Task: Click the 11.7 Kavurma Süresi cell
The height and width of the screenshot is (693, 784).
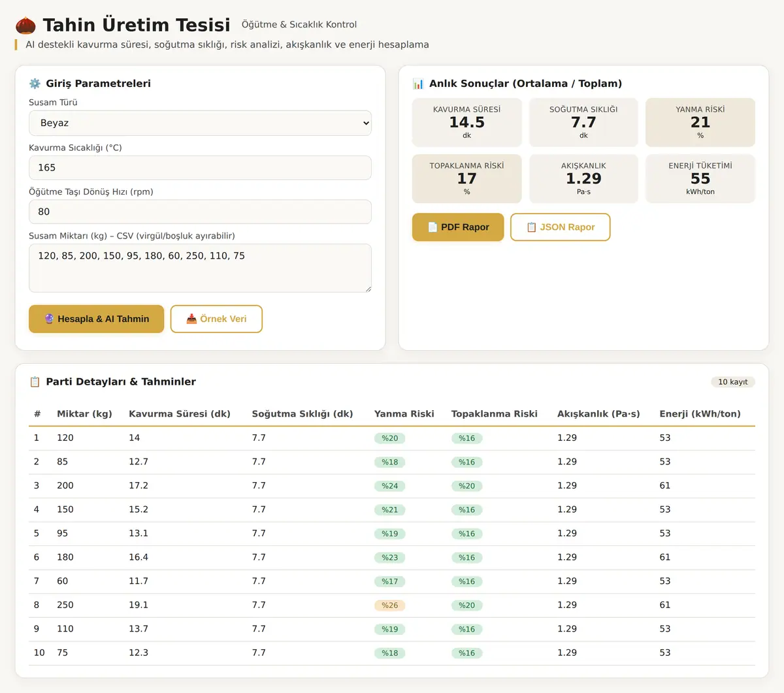Action: [x=139, y=581]
